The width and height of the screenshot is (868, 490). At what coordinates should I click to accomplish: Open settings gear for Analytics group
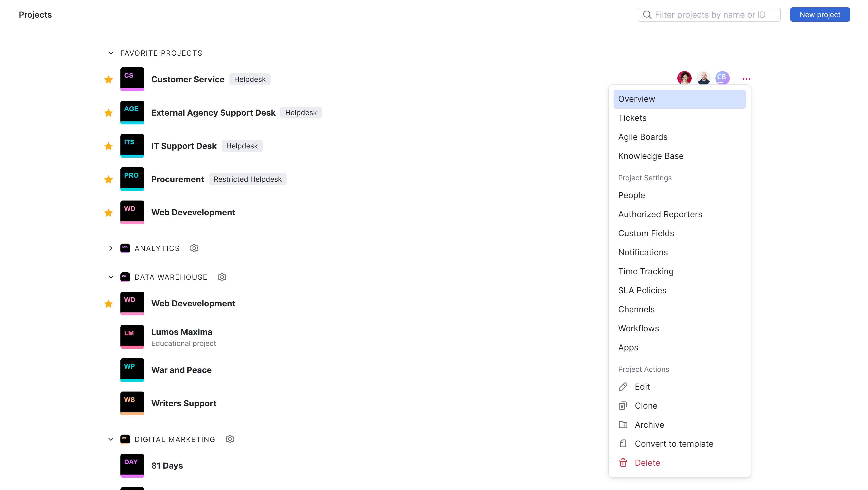pyautogui.click(x=194, y=248)
